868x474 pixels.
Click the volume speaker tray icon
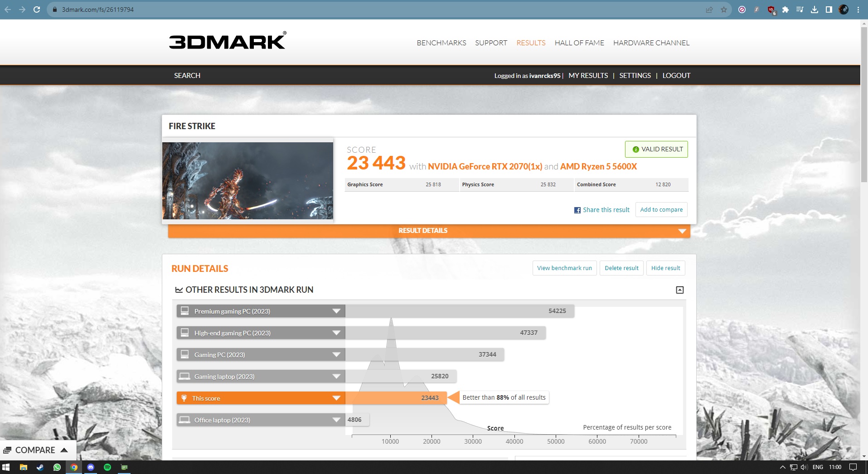click(x=804, y=467)
